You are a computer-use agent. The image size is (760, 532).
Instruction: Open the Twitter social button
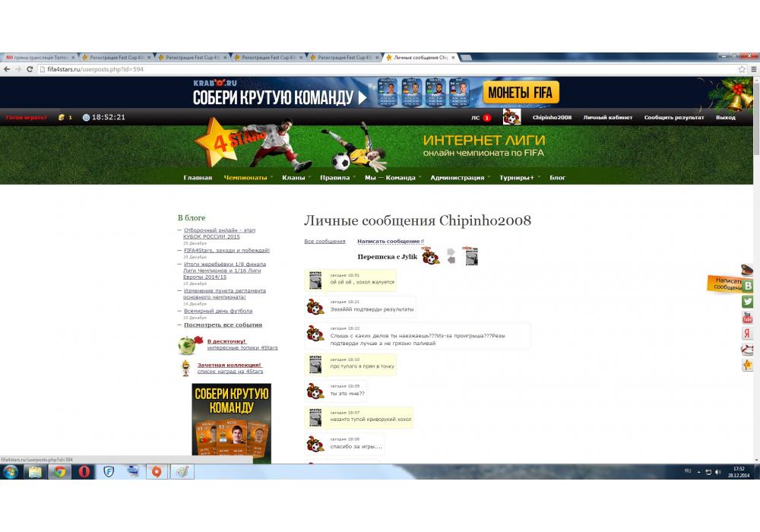point(748,302)
